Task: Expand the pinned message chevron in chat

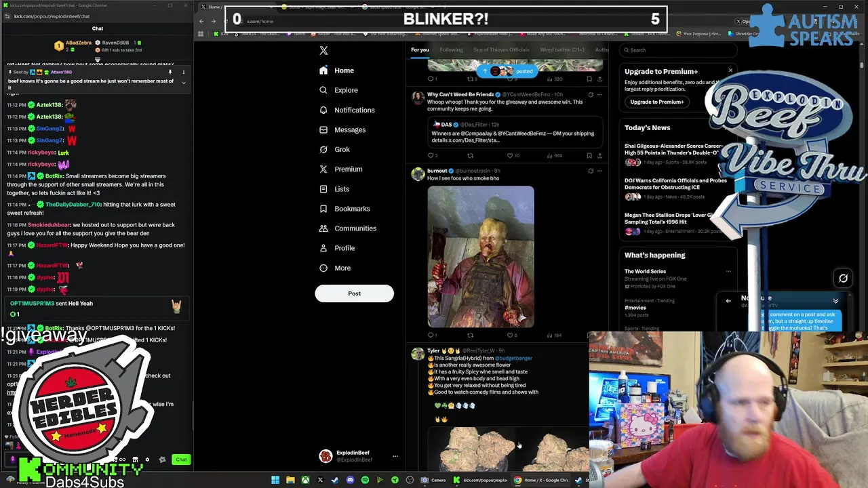Action: (x=183, y=83)
